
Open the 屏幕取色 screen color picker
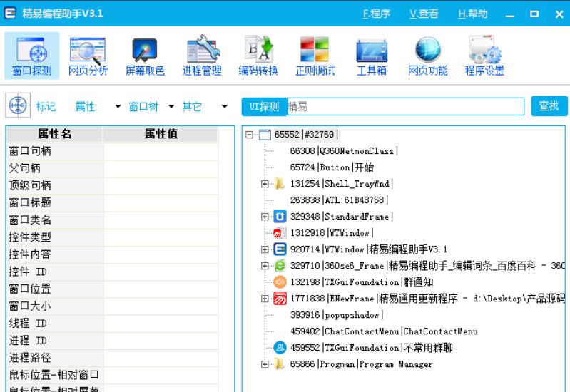[145, 56]
